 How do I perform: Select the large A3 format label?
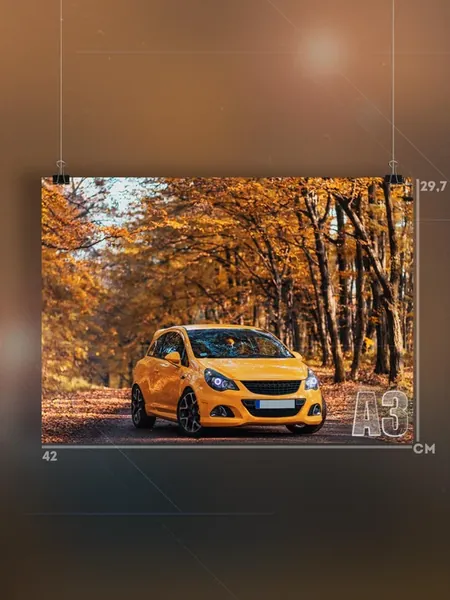(380, 414)
